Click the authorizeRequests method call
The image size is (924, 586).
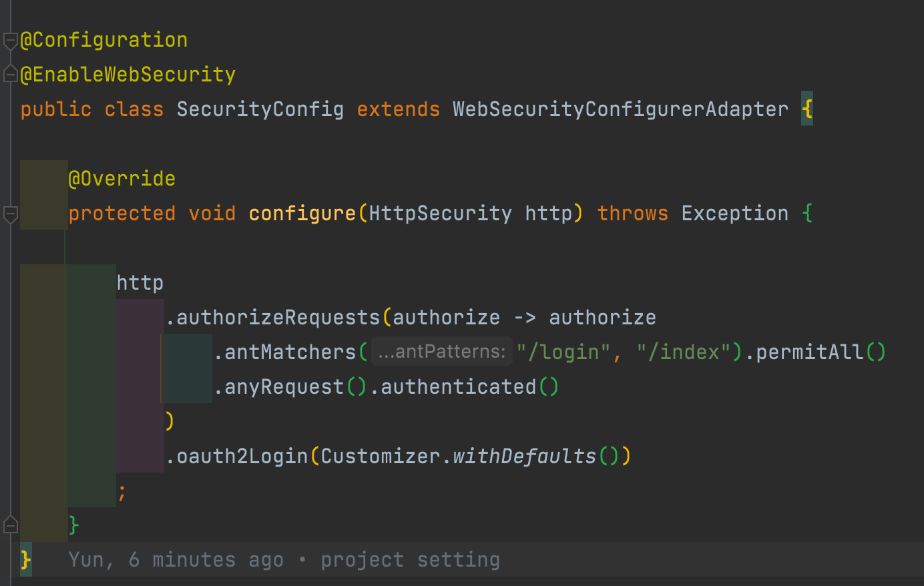click(x=278, y=318)
